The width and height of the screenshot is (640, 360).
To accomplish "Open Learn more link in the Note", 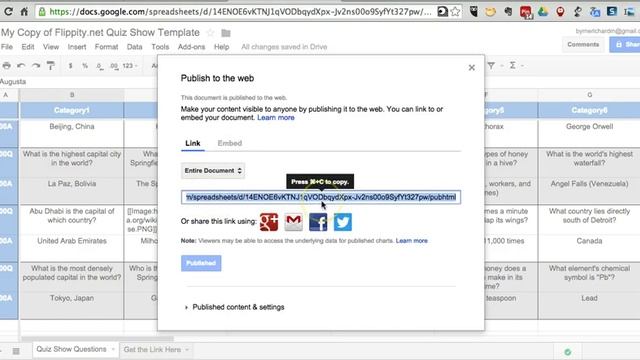I will click(411, 241).
